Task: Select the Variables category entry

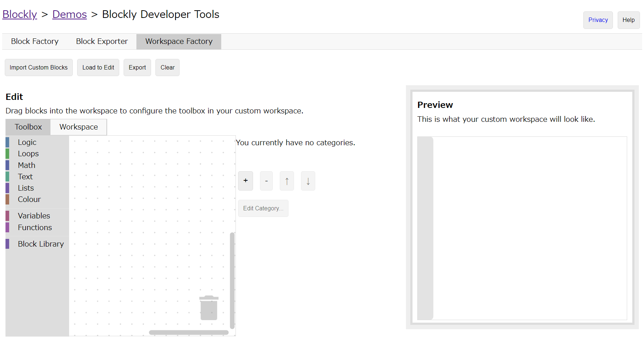Action: pyautogui.click(x=34, y=216)
